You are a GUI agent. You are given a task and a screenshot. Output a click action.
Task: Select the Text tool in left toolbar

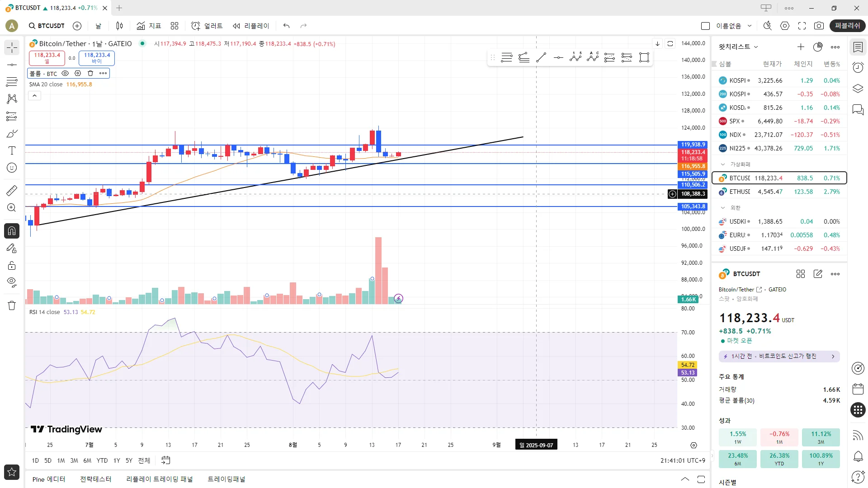pos(12,150)
